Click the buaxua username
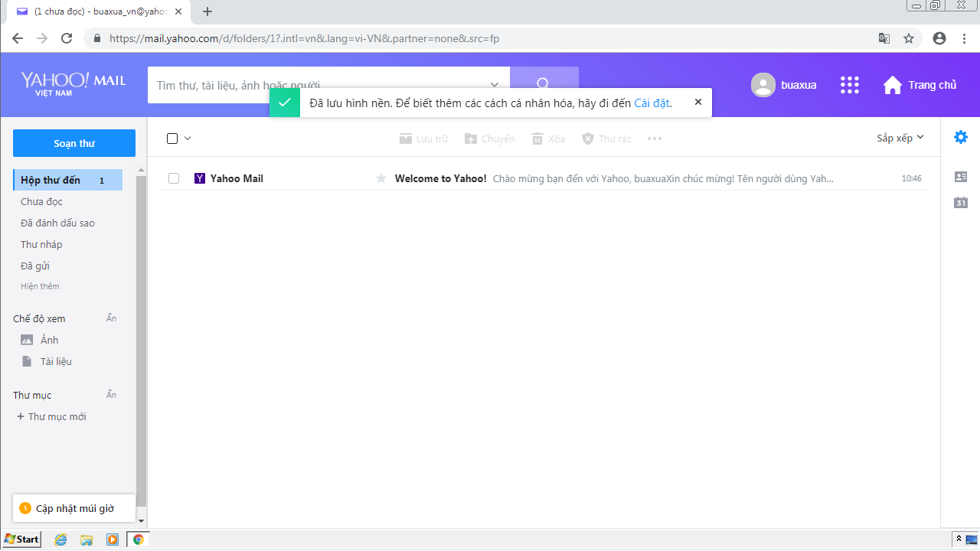This screenshot has height=551, width=980. click(799, 85)
